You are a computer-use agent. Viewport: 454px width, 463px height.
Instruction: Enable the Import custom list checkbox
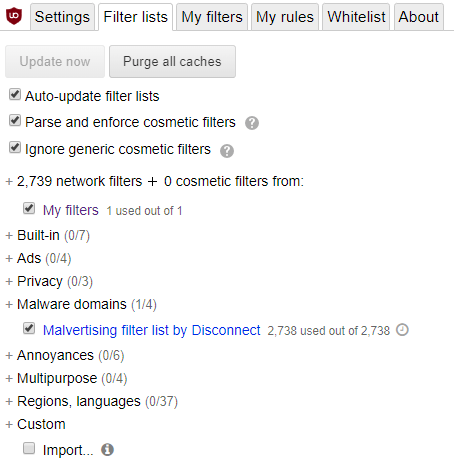(x=29, y=448)
